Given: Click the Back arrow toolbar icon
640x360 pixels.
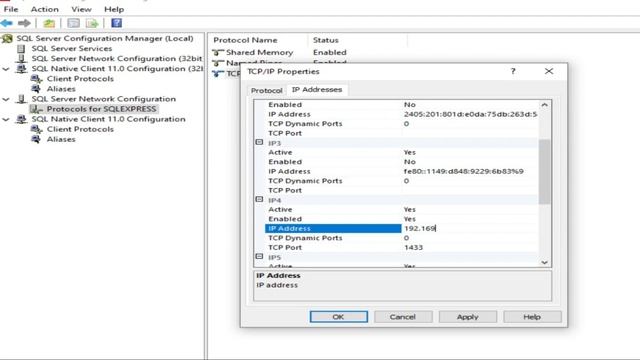Looking at the screenshot, I should (x=7, y=23).
